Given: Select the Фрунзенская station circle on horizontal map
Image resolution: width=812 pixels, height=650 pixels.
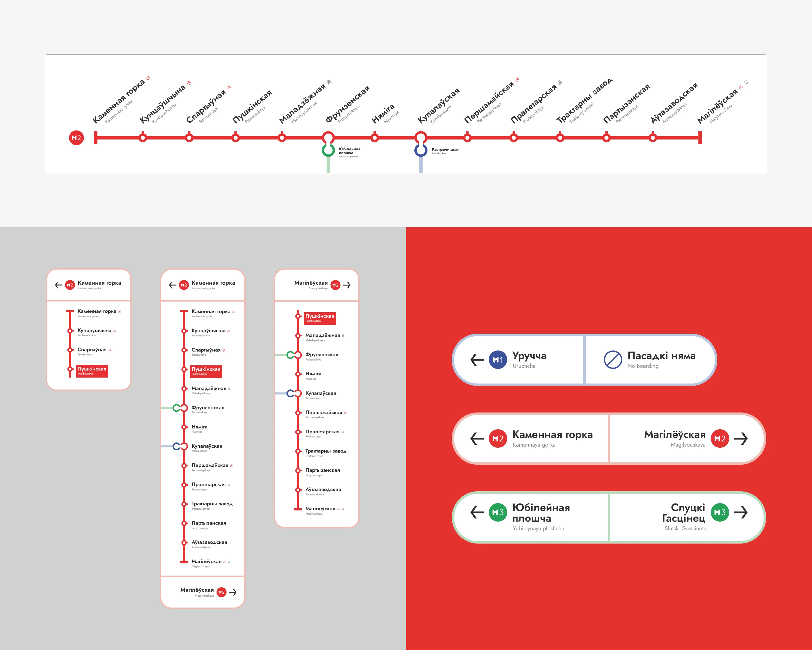Looking at the screenshot, I should click(x=328, y=138).
